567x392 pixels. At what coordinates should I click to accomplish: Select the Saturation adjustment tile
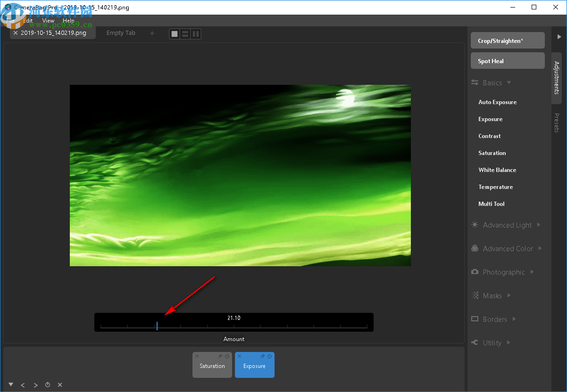coord(212,367)
